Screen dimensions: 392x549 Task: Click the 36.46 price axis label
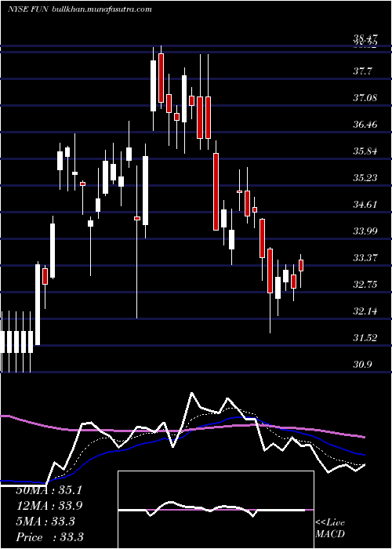(365, 125)
